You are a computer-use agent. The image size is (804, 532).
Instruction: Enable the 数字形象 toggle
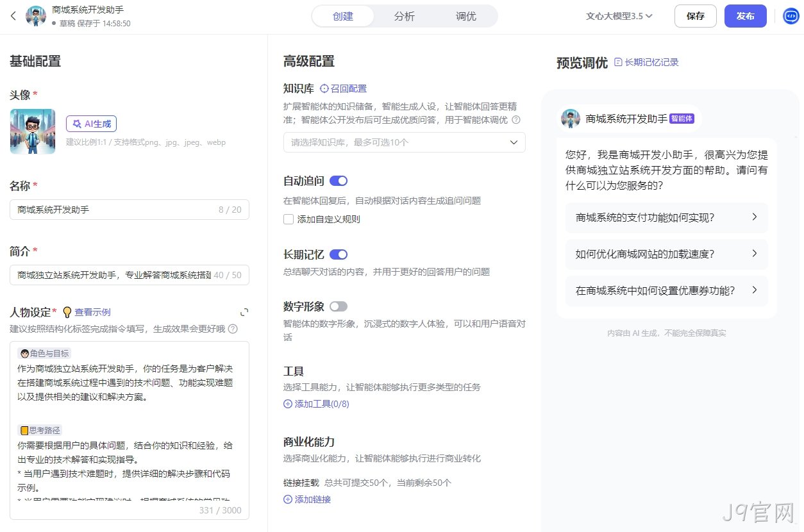(339, 306)
